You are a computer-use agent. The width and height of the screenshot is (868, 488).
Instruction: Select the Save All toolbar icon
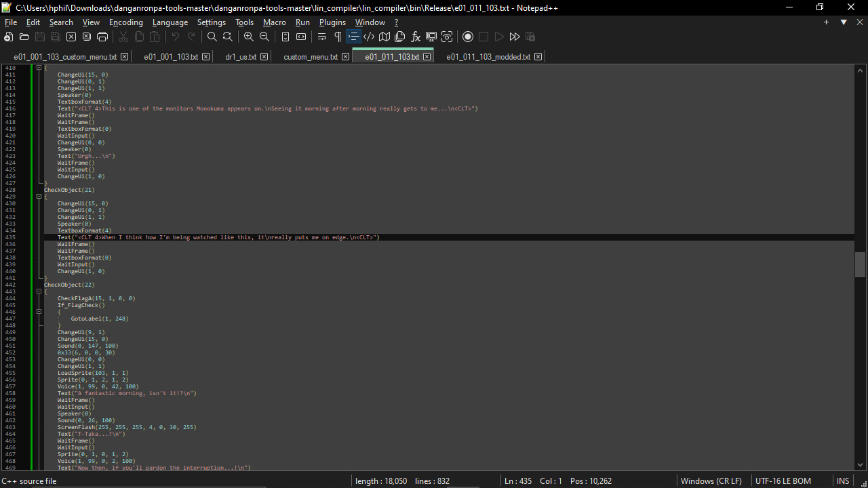[55, 37]
